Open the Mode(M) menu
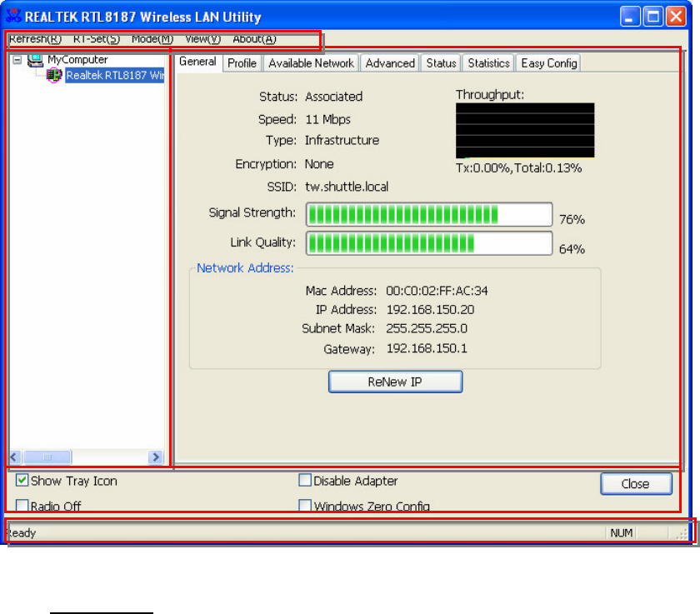Screen dimensions: 700x614 tap(152, 39)
